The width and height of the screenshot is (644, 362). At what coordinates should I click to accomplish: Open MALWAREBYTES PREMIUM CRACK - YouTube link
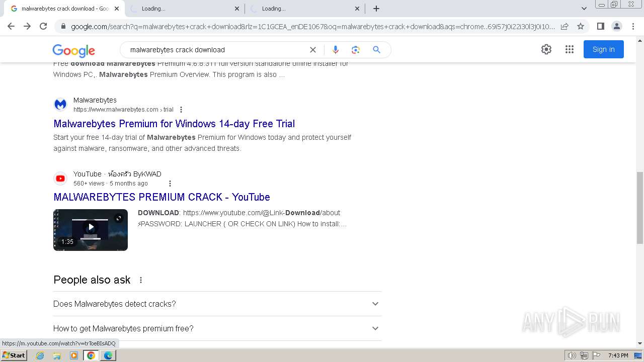tap(162, 197)
